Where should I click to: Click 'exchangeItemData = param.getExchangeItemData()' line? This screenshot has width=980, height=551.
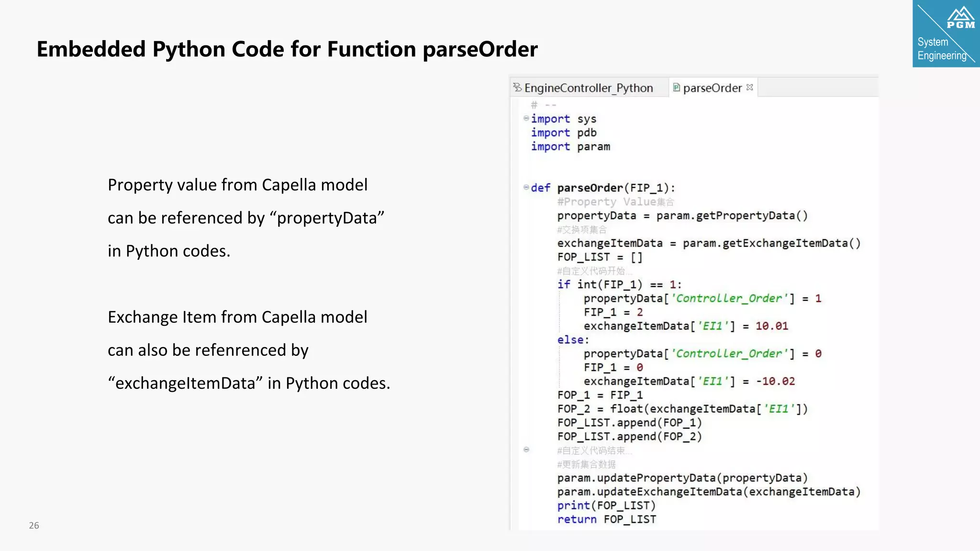coord(709,243)
